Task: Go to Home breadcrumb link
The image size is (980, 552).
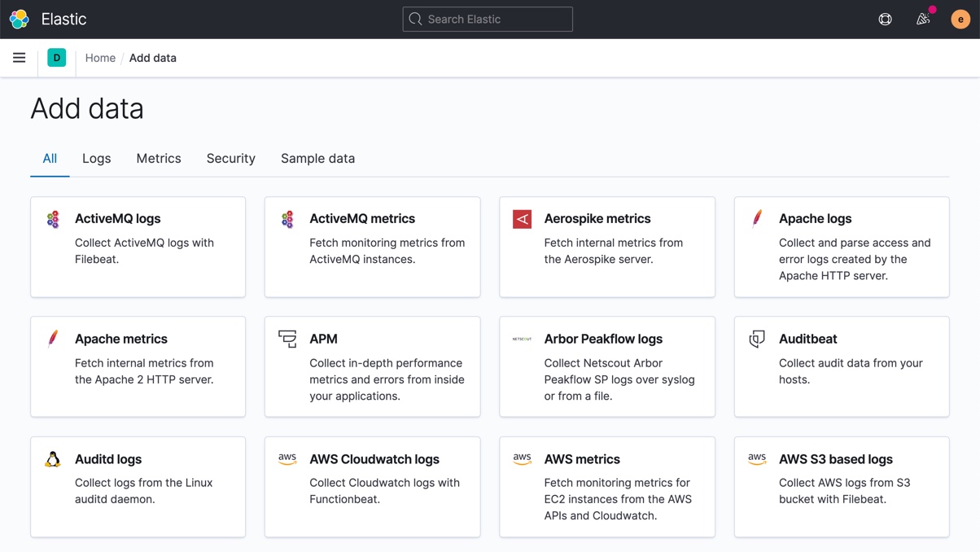Action: 100,58
